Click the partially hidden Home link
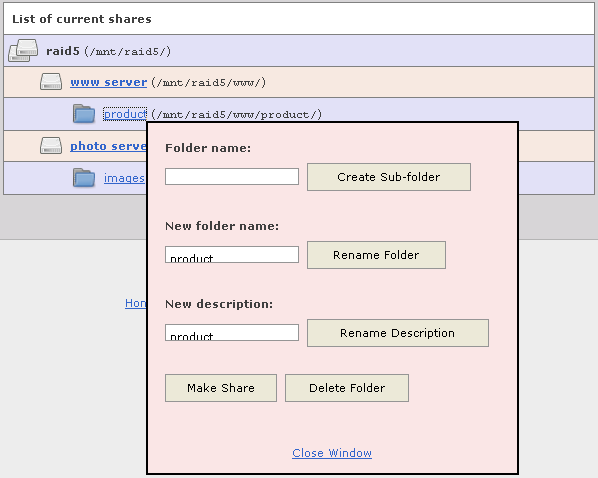This screenshot has height=478, width=598. coord(136,303)
